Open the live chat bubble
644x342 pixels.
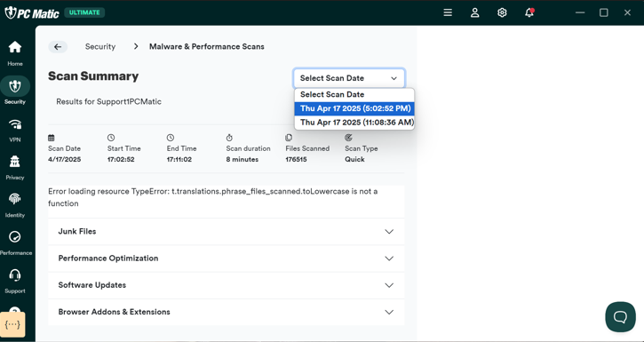click(x=620, y=317)
